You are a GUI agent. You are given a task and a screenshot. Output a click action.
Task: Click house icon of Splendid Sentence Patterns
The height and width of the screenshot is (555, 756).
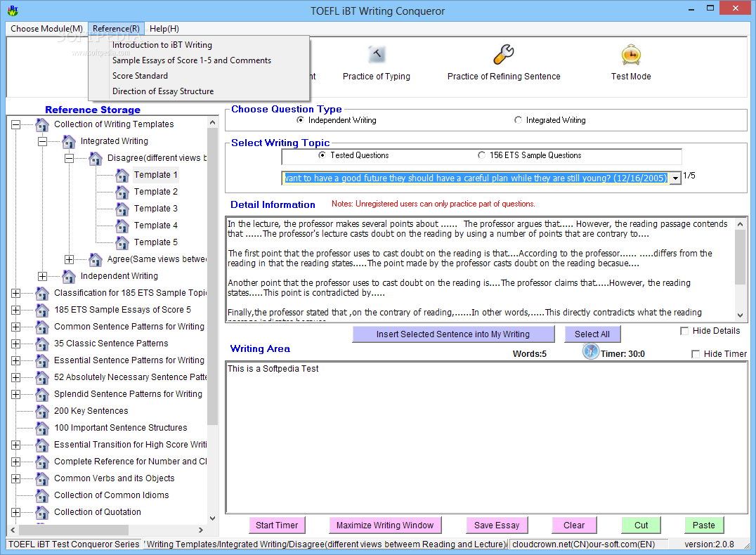42,394
